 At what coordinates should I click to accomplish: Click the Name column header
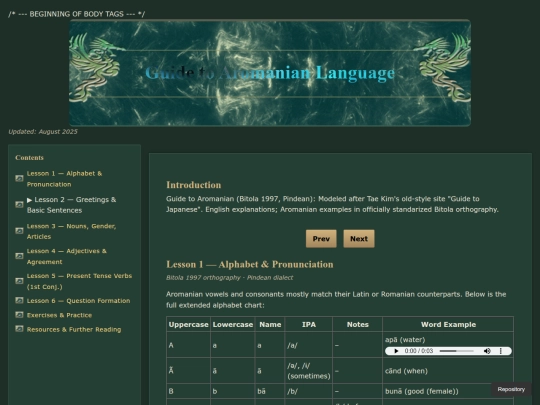pos(270,324)
